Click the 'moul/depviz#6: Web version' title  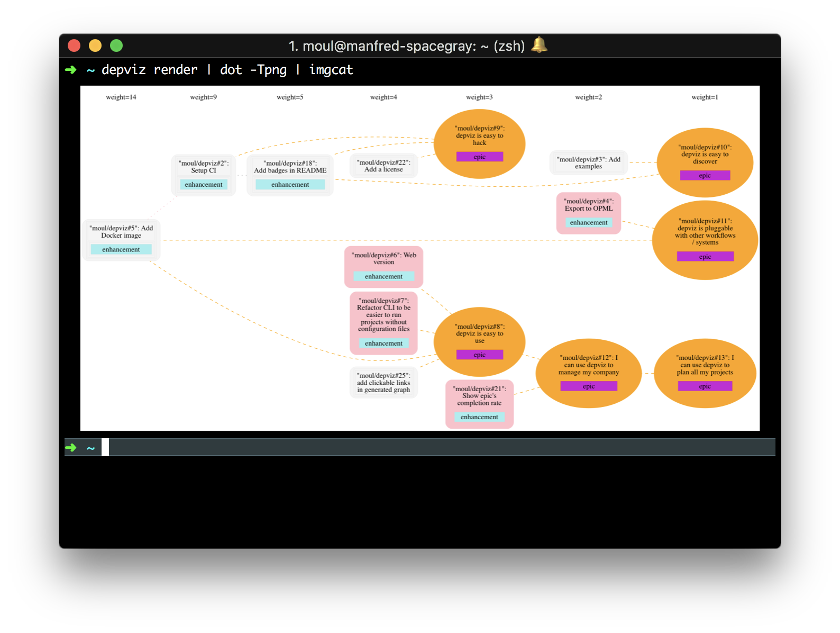point(384,258)
